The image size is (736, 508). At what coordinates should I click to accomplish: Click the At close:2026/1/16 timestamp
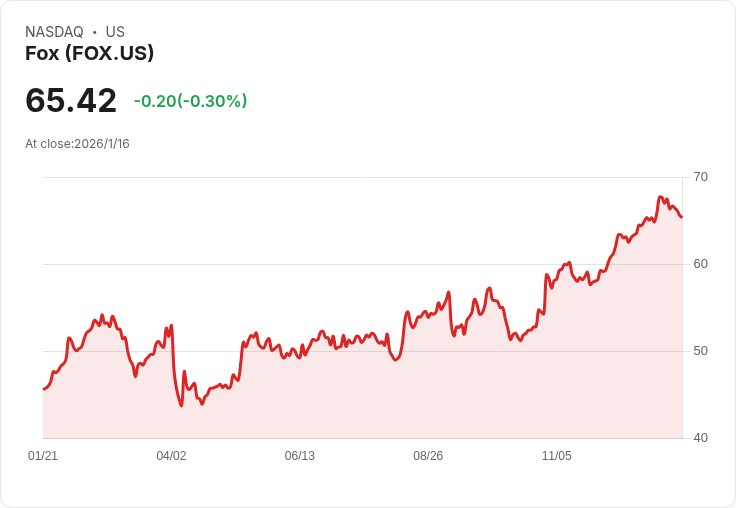click(77, 144)
